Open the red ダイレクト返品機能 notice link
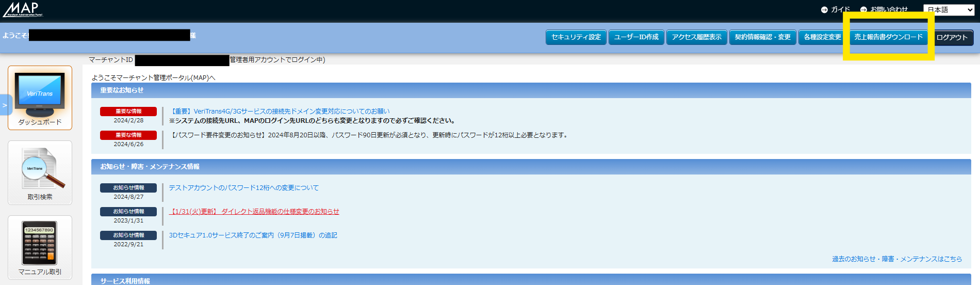 254,212
